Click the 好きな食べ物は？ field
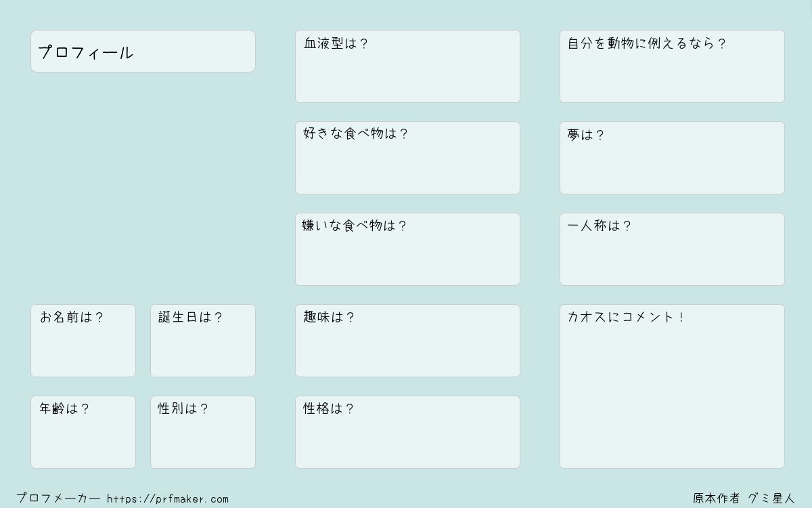The width and height of the screenshot is (812, 508). tap(407, 158)
